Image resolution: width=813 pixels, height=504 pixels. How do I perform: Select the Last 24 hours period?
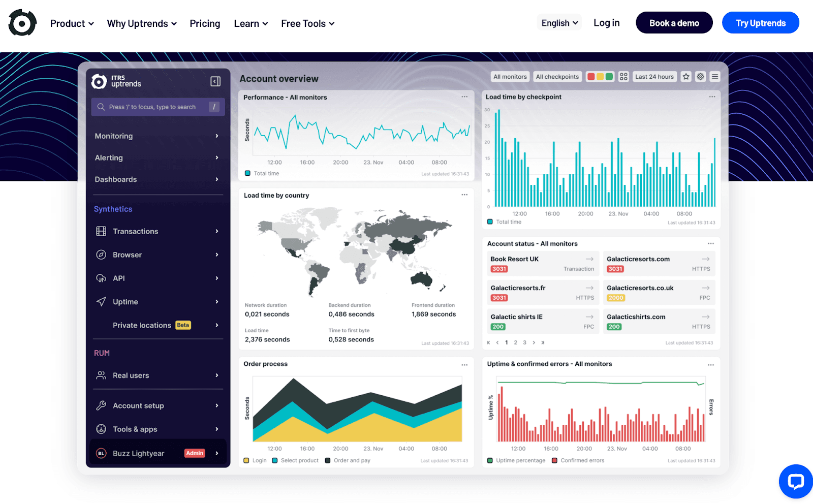click(x=654, y=77)
